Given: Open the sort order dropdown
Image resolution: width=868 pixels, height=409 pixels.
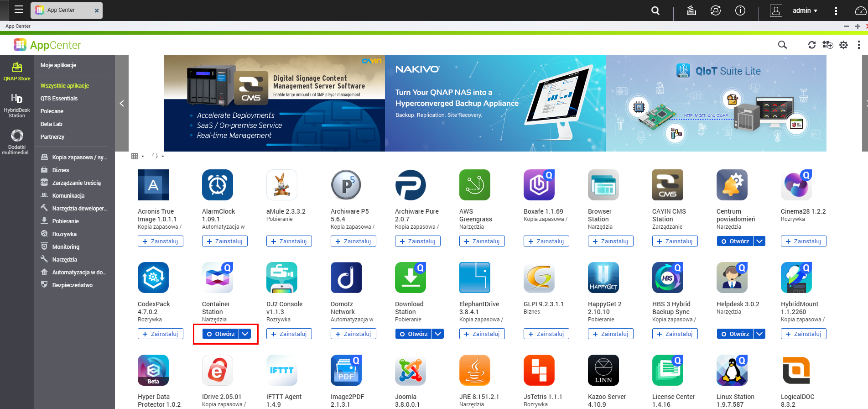Looking at the screenshot, I should click(x=158, y=156).
